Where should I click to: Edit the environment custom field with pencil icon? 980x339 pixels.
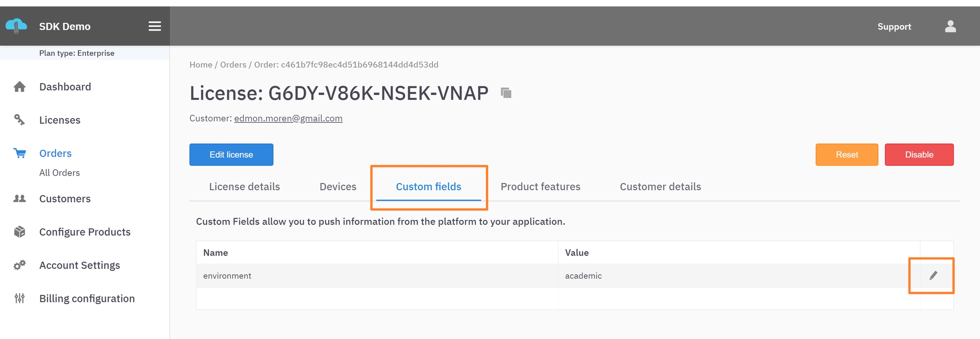coord(933,276)
